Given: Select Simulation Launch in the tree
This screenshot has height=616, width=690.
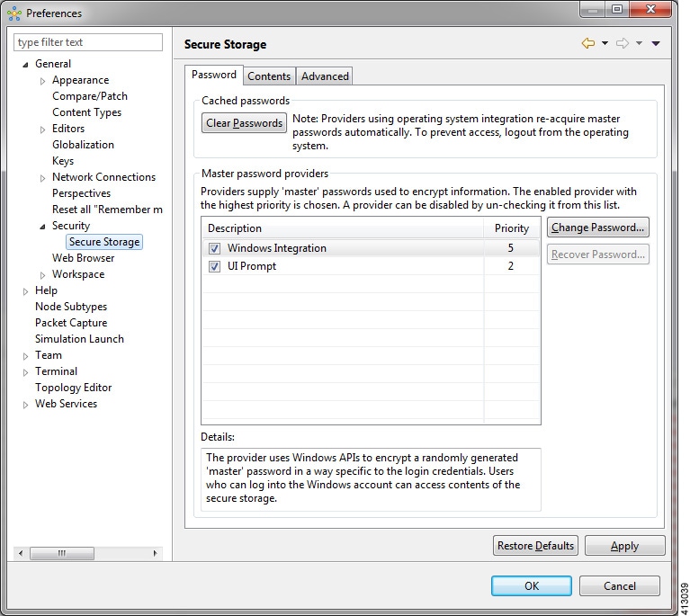Looking at the screenshot, I should pyautogui.click(x=79, y=339).
